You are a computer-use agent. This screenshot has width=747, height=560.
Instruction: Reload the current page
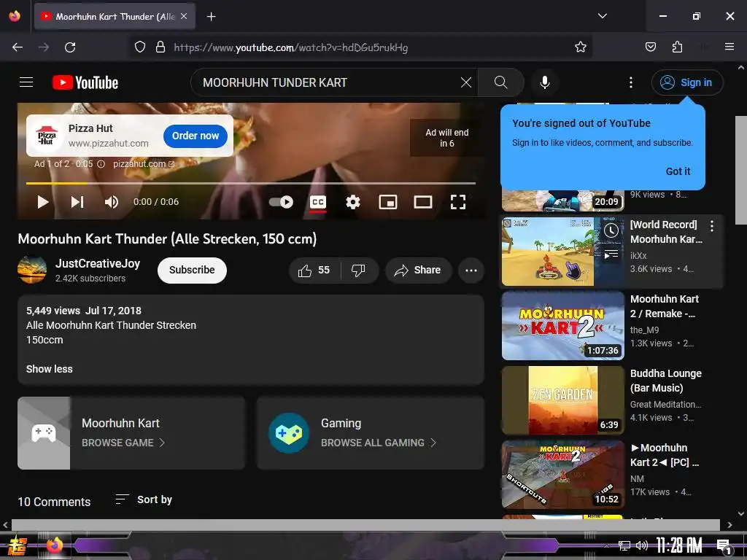tap(70, 47)
